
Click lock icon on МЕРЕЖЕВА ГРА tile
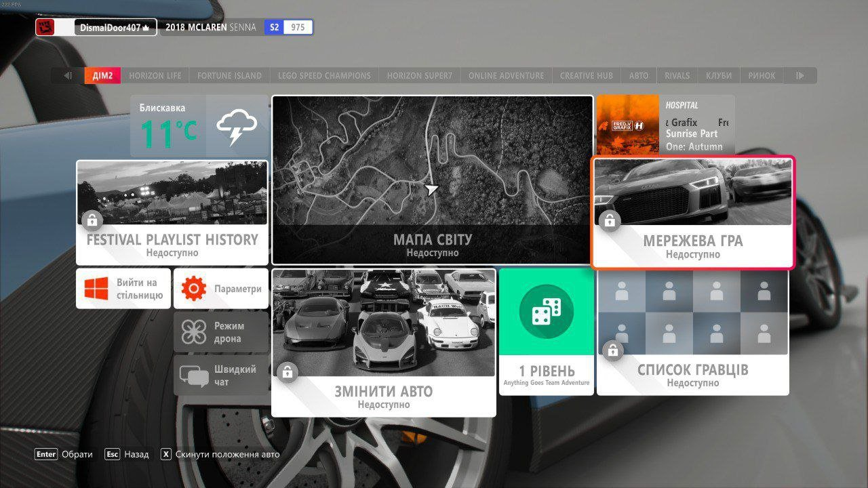point(609,220)
